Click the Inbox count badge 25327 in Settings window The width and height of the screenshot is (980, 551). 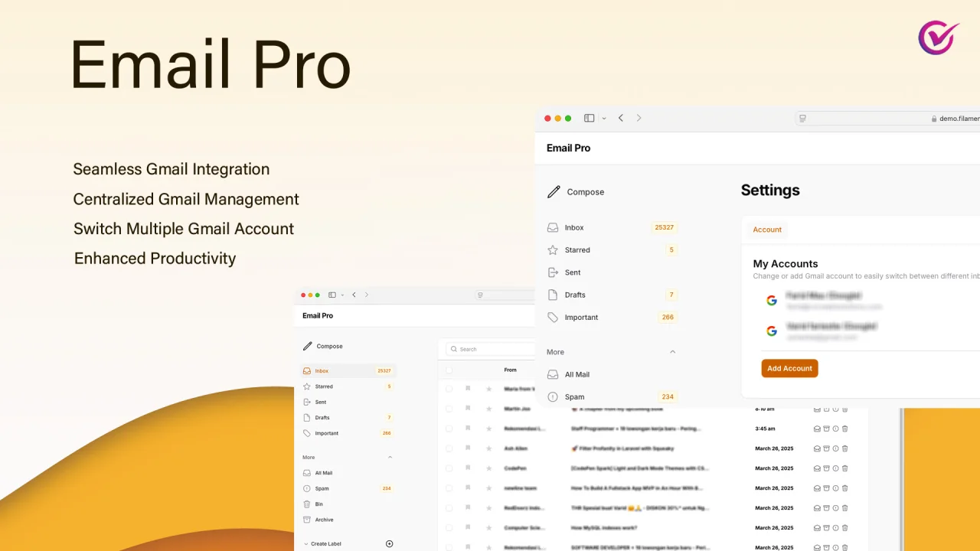pos(664,227)
